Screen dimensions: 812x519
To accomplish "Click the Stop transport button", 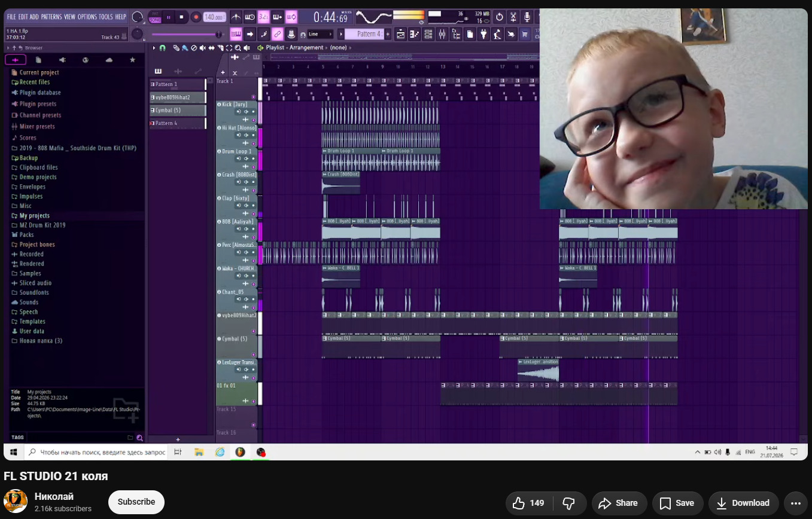I will (x=182, y=17).
